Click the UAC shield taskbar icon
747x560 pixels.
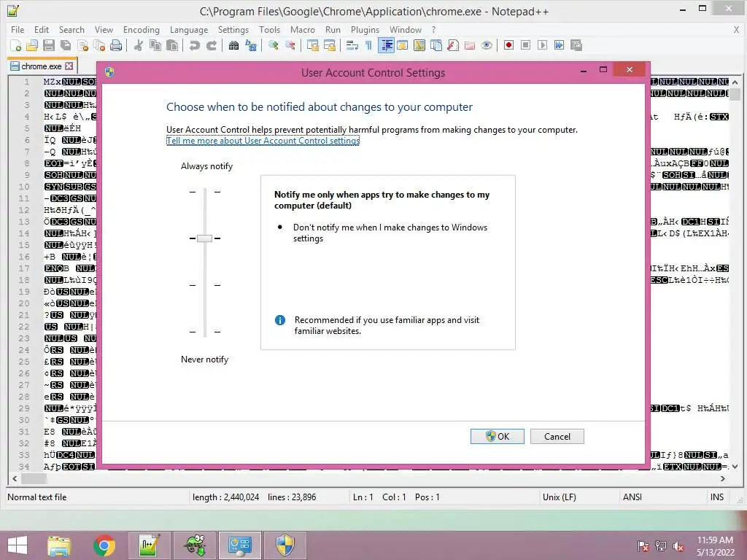click(x=285, y=545)
